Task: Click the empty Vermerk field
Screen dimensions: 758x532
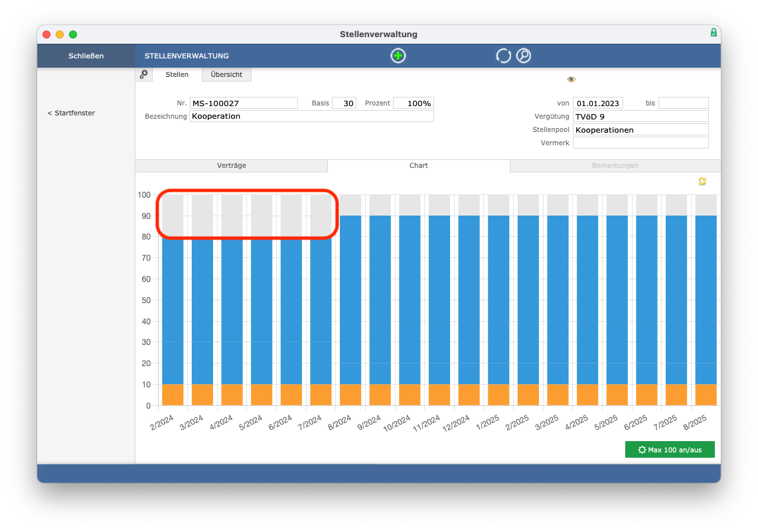Action: pyautogui.click(x=641, y=143)
